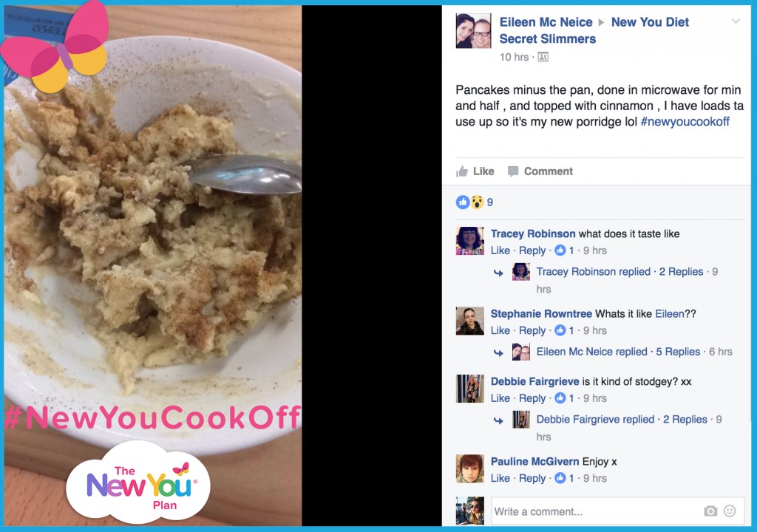757x532 pixels.
Task: Expand Tracey Robinson's 2 Replies thread
Action: (x=681, y=272)
